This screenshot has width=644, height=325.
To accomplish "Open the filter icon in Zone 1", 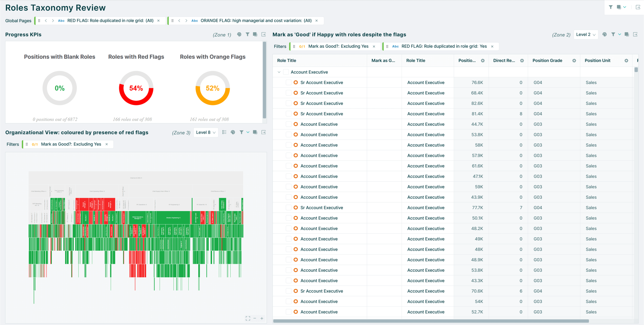I will pos(248,34).
